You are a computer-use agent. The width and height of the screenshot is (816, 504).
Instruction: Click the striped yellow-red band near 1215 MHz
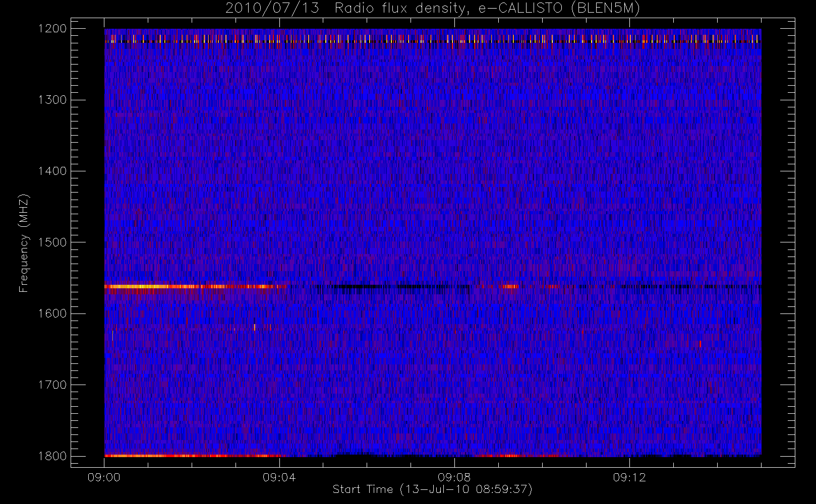click(x=432, y=39)
